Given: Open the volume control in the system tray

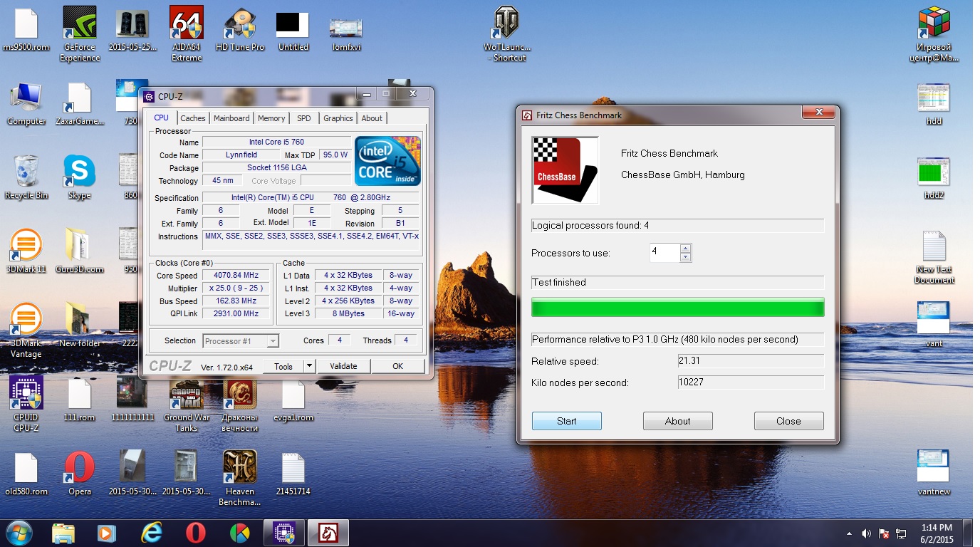Looking at the screenshot, I should 866,533.
